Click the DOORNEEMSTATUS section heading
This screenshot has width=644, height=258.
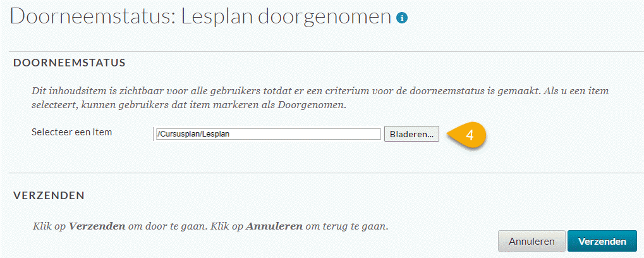(69, 63)
